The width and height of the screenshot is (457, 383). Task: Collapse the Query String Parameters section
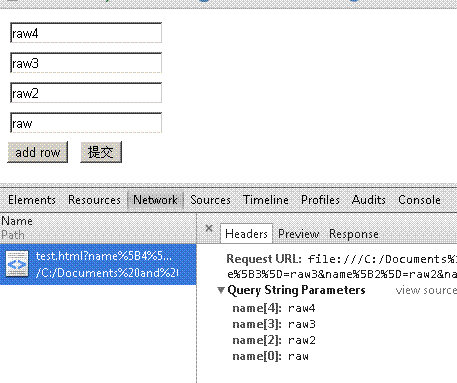[221, 290]
